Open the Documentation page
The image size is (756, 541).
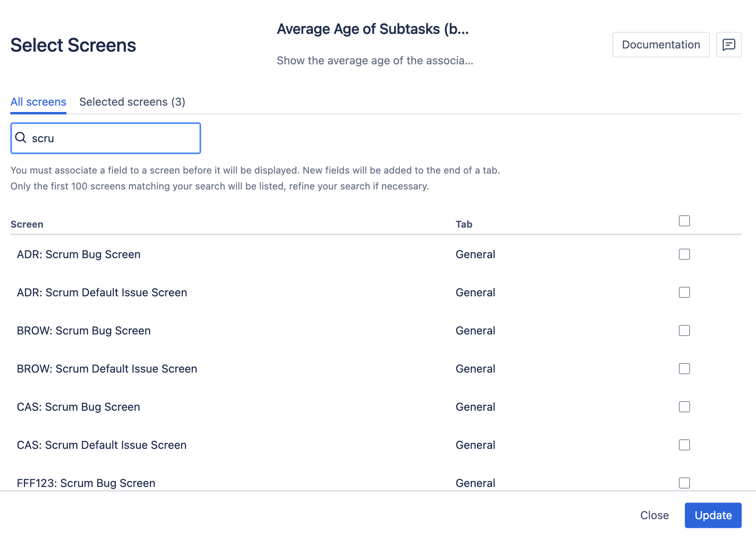[661, 44]
